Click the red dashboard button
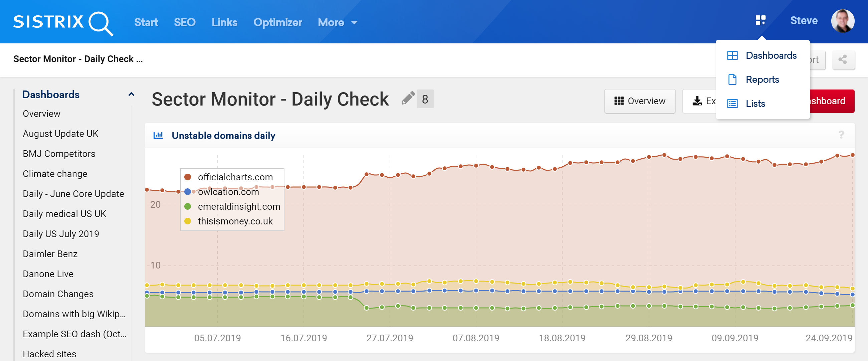 (832, 101)
